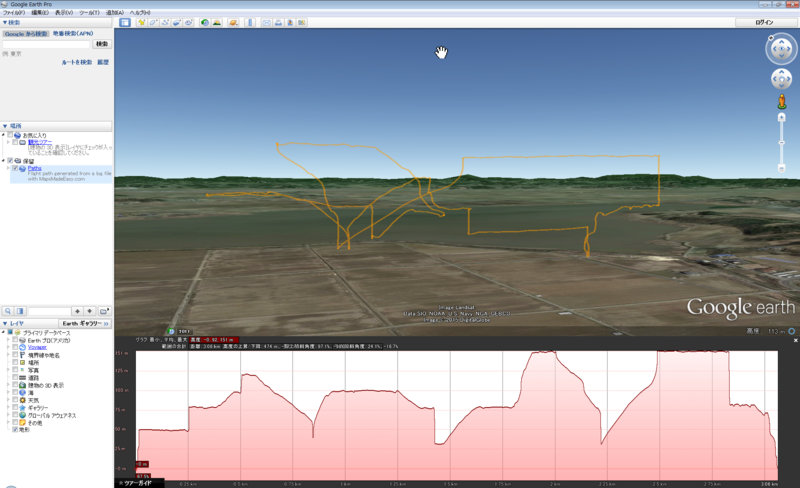Move item up in Places list
This screenshot has height=488, width=800.
tap(77, 311)
